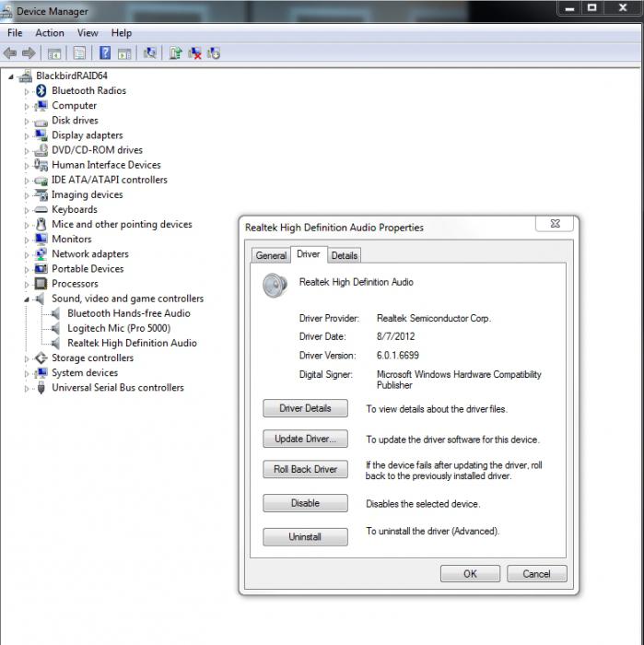Select the Network adapters icon
Image resolution: width=644 pixels, height=645 pixels.
pos(41,253)
